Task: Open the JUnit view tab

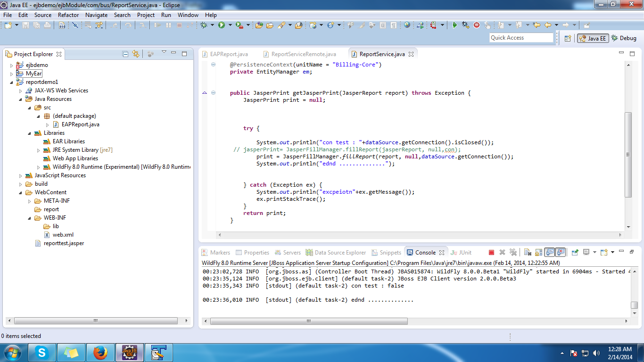Action: pyautogui.click(x=461, y=253)
